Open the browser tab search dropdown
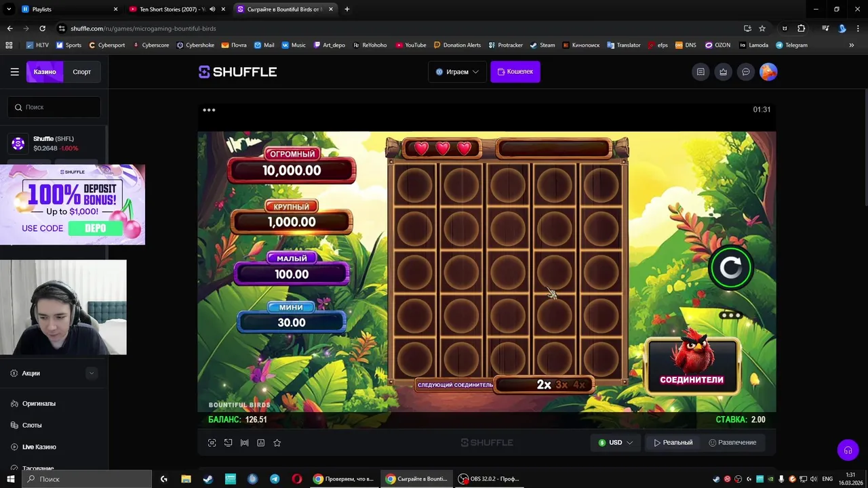 click(x=9, y=9)
